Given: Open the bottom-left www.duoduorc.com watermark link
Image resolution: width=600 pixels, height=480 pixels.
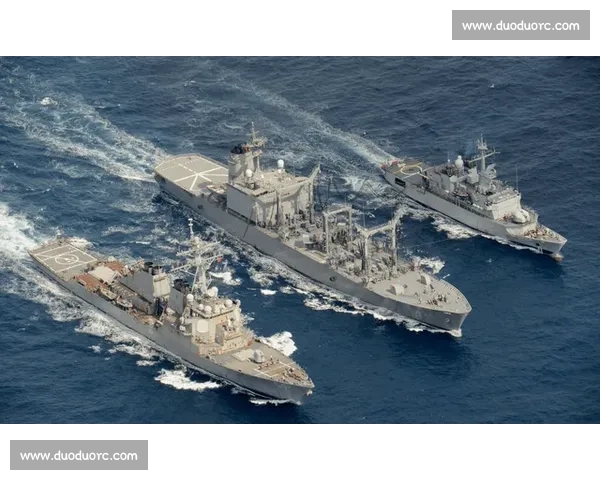Looking at the screenshot, I should tap(80, 456).
